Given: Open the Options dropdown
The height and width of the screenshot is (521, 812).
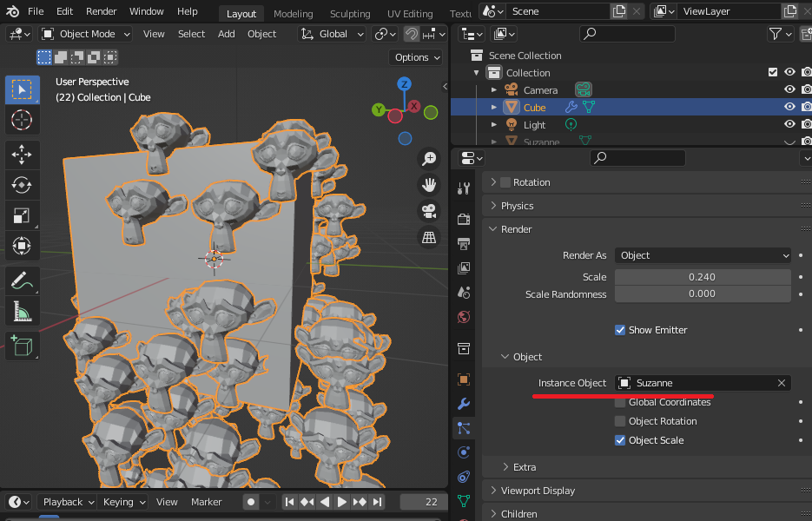Looking at the screenshot, I should (417, 57).
